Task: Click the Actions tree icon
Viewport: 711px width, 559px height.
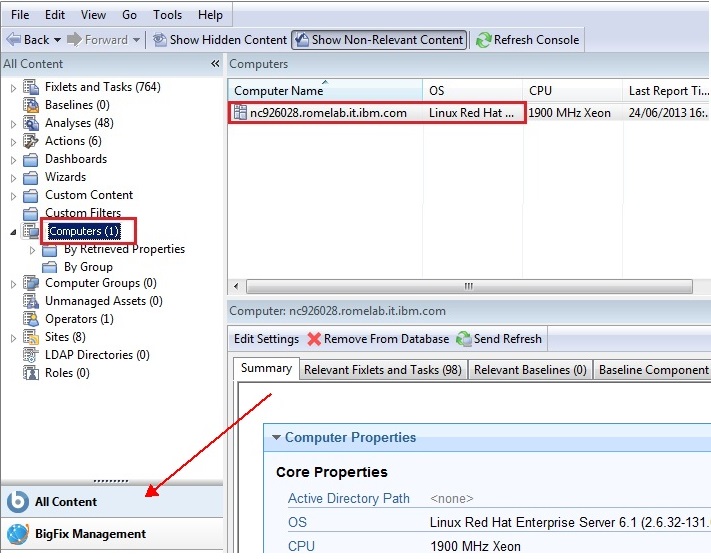Action: coord(31,141)
